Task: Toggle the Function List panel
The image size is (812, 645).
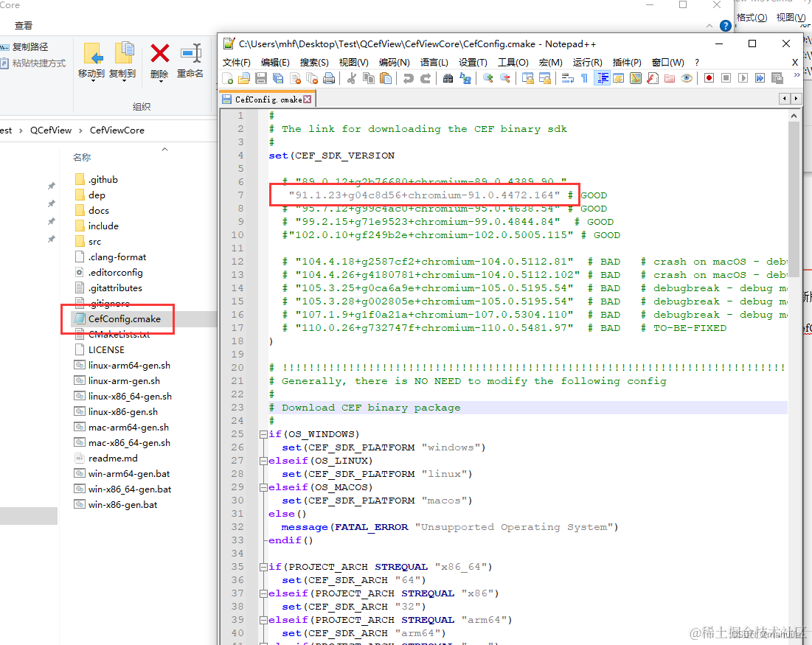Action: coord(653,78)
